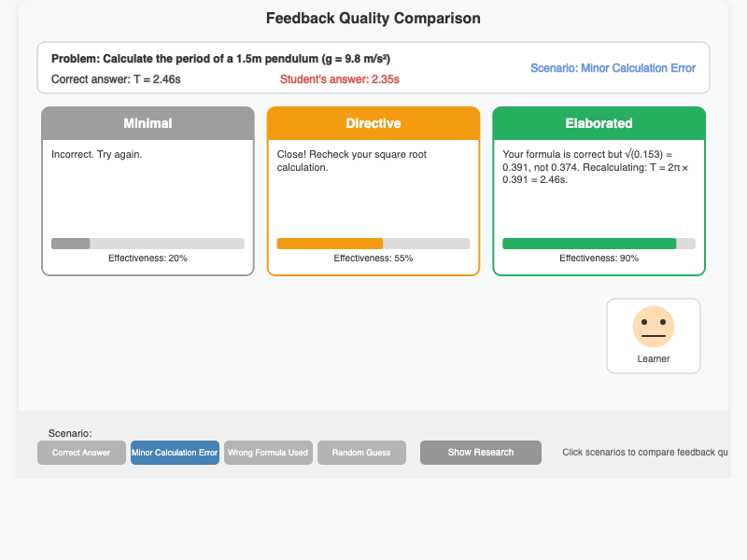Viewport: 747px width, 560px height.
Task: Select the Minor Calculation Error scenario
Action: [x=175, y=452]
